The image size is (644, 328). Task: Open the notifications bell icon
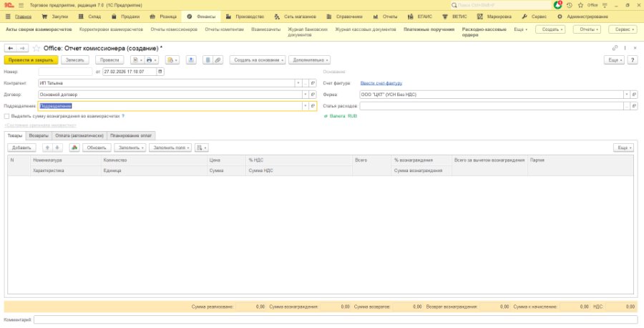point(557,5)
